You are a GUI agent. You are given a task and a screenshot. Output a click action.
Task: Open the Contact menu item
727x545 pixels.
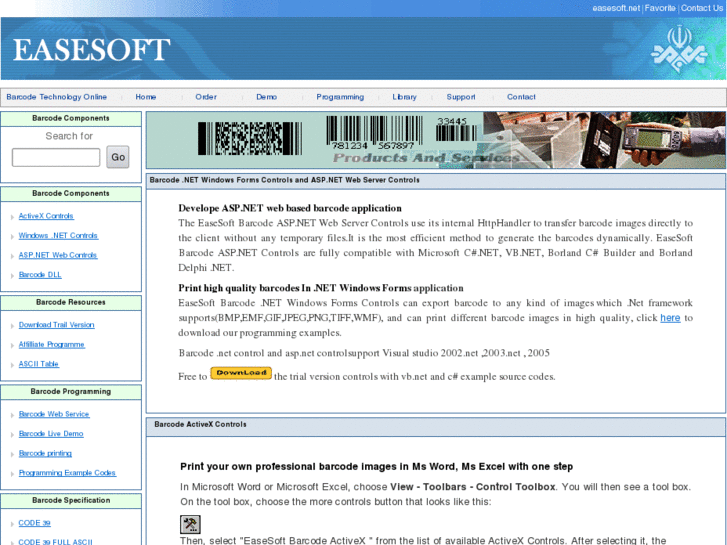pos(521,97)
